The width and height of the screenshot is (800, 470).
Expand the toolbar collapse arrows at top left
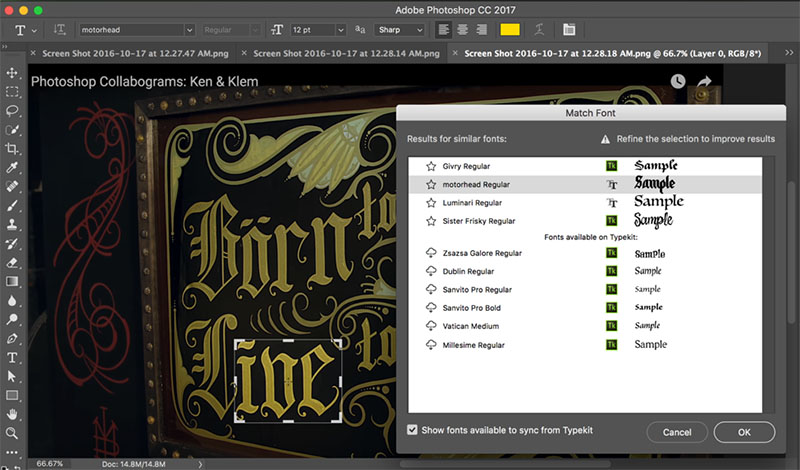pos(5,46)
